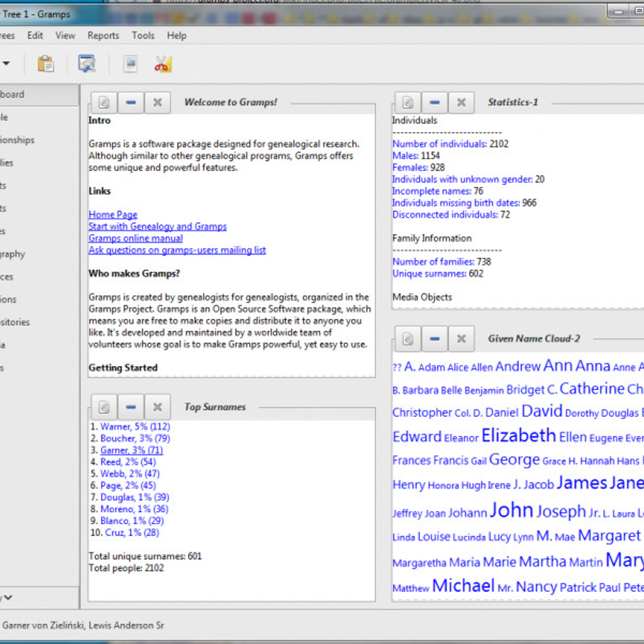Image resolution: width=644 pixels, height=644 pixels.
Task: Click Total unique surnames: 601 text
Action: click(x=145, y=557)
